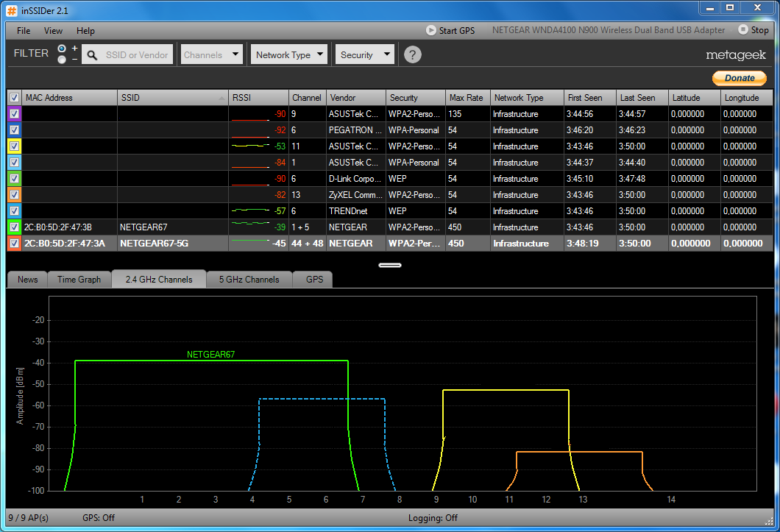Click the 9 / 9 AP(s) status text
Viewport: 780px width, 532px height.
29,518
